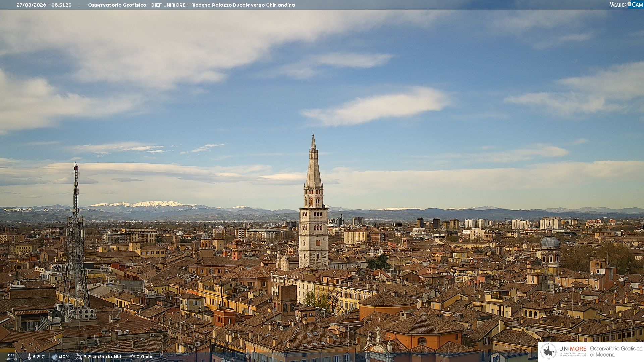Click the 3.2 km/h da NW wind reading
The height and width of the screenshot is (362, 644).
[102, 357]
